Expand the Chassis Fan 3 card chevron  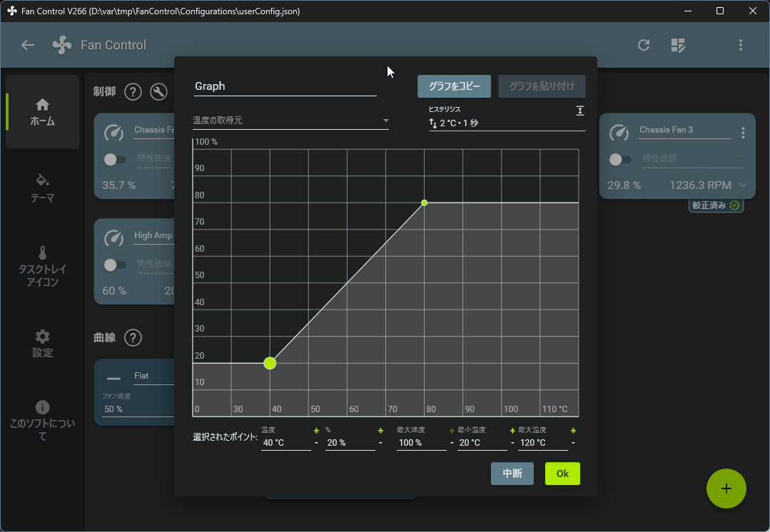(743, 185)
